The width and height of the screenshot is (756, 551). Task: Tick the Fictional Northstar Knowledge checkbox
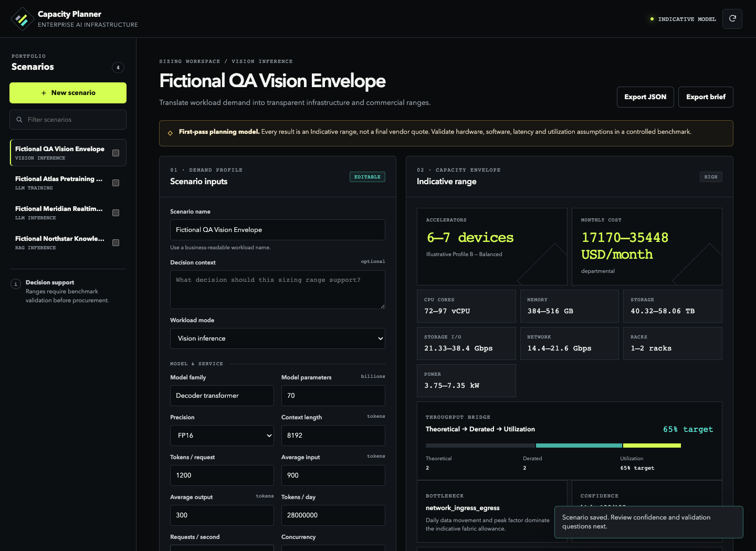click(116, 243)
